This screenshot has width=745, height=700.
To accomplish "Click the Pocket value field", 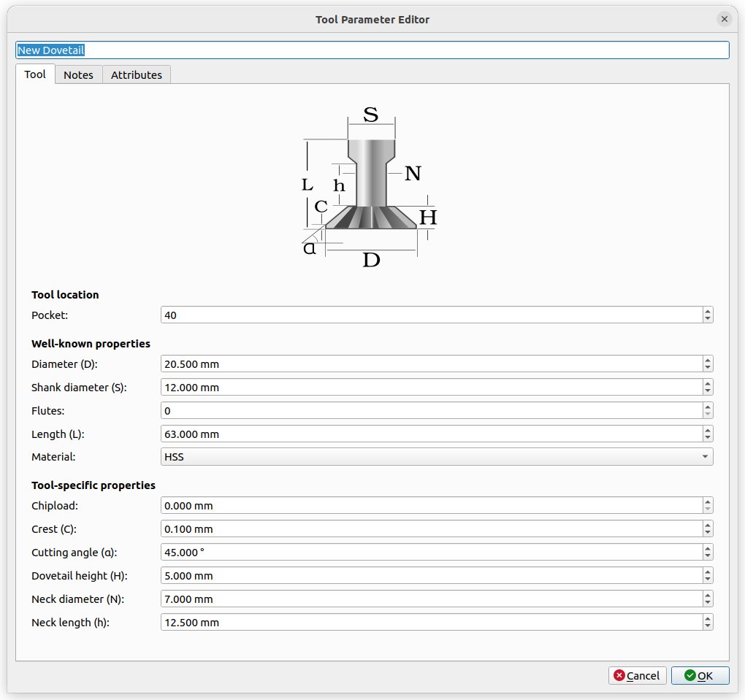I will pyautogui.click(x=432, y=315).
